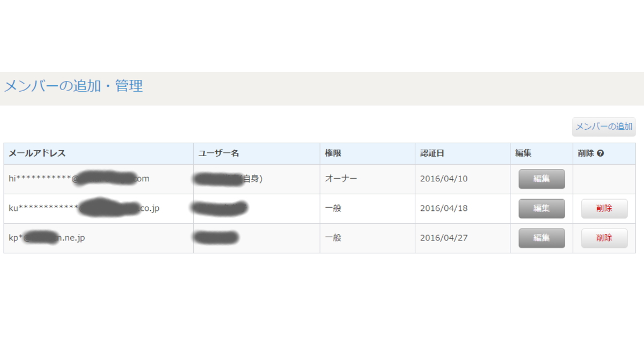Image resolution: width=644 pixels, height=338 pixels.
Task: Click the 編集 column header
Action: [523, 153]
